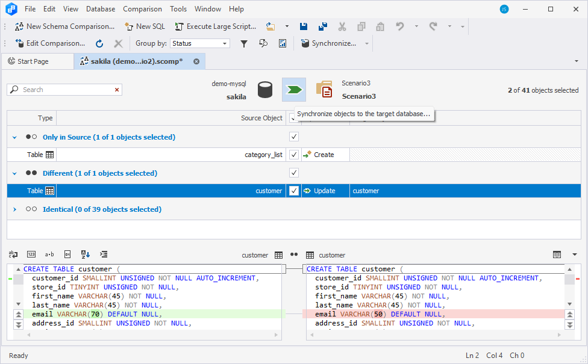Click the indent lines diff option icon
This screenshot has width=588, height=364.
(x=104, y=254)
